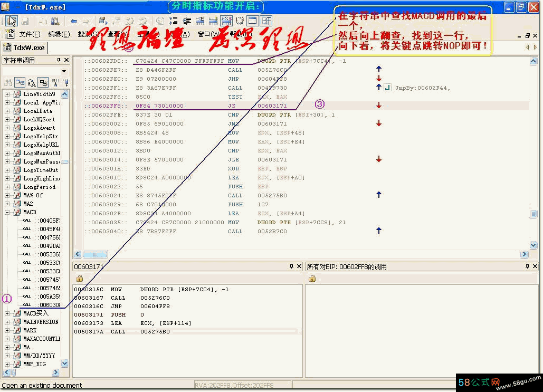543x392 pixels.
Task: Click disassembly scroll right arrow
Action: click(525, 254)
